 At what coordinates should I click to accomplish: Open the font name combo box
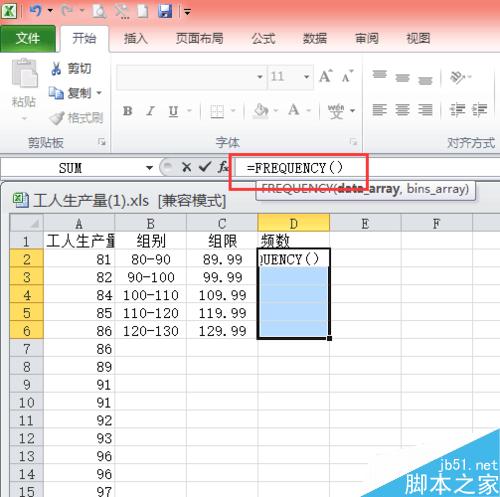pyautogui.click(x=191, y=77)
